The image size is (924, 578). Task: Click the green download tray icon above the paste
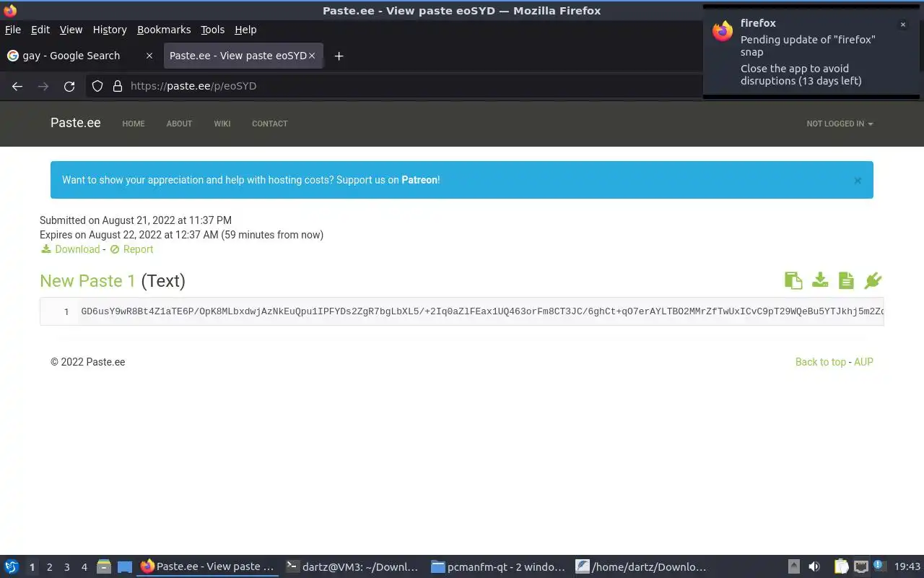[x=820, y=280]
